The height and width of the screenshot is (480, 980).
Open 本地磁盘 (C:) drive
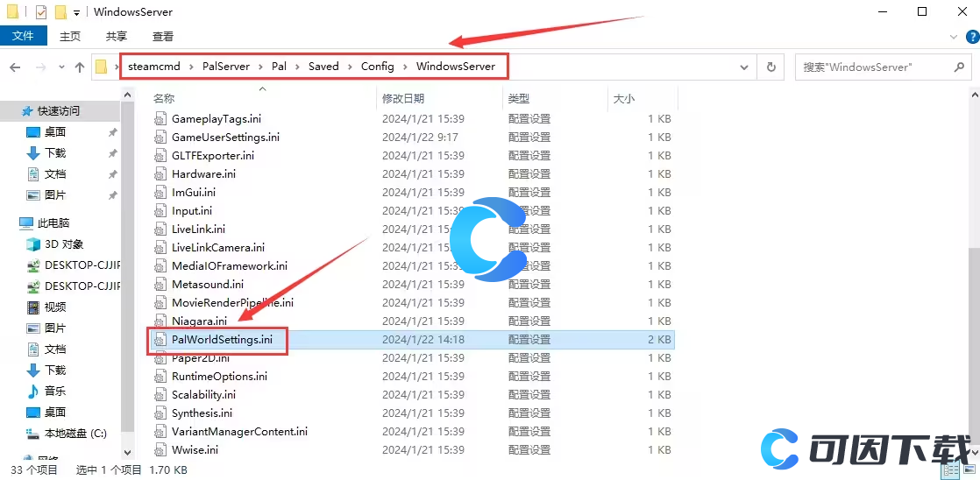75,434
